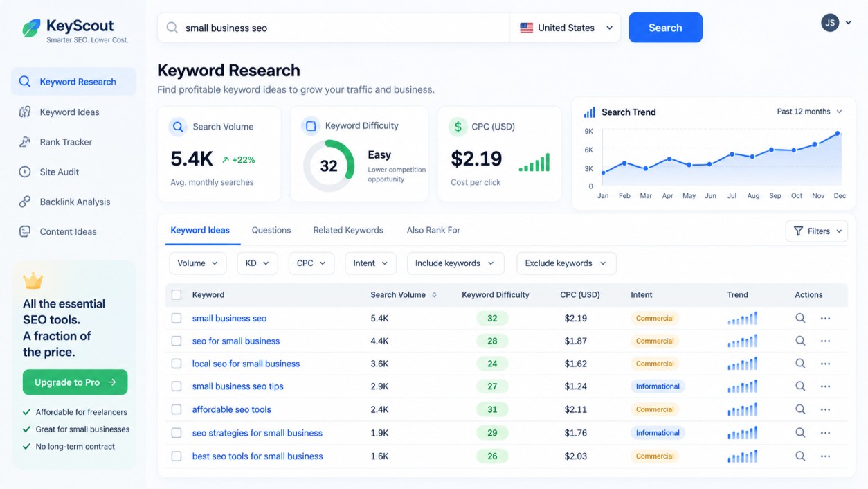The image size is (868, 489).
Task: Open the Exclude keywords dropdown
Action: pyautogui.click(x=566, y=263)
